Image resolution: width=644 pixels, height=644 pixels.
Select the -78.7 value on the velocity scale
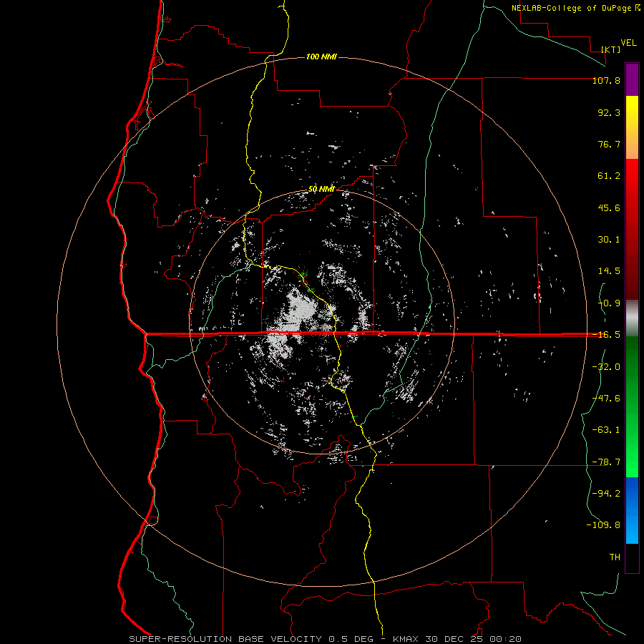[x=606, y=462]
